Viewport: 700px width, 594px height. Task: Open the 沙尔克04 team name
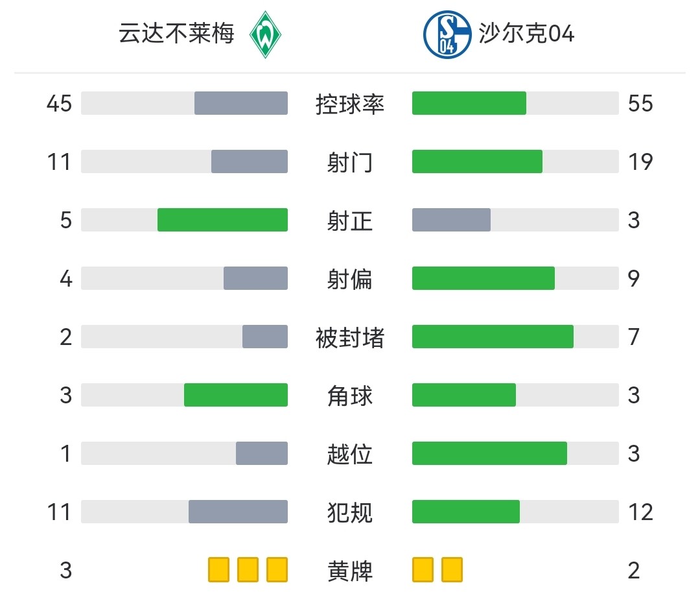[x=526, y=34]
